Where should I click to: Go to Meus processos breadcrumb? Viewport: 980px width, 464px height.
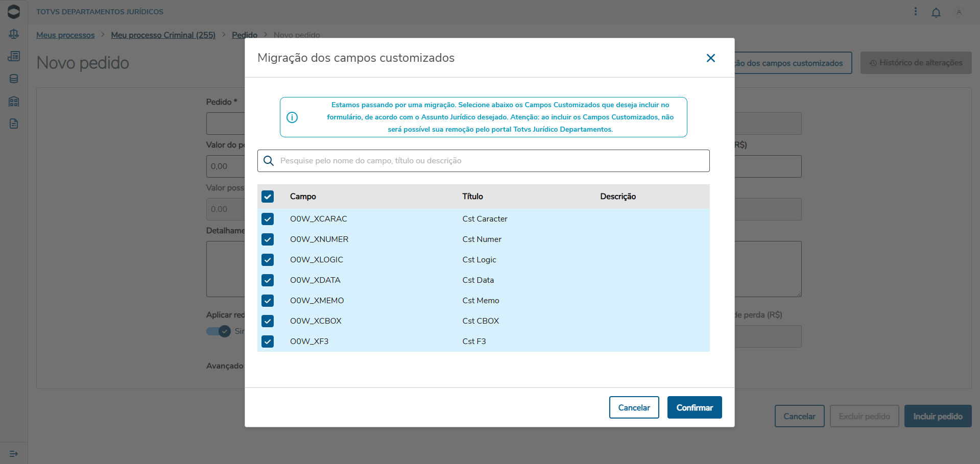pos(65,35)
